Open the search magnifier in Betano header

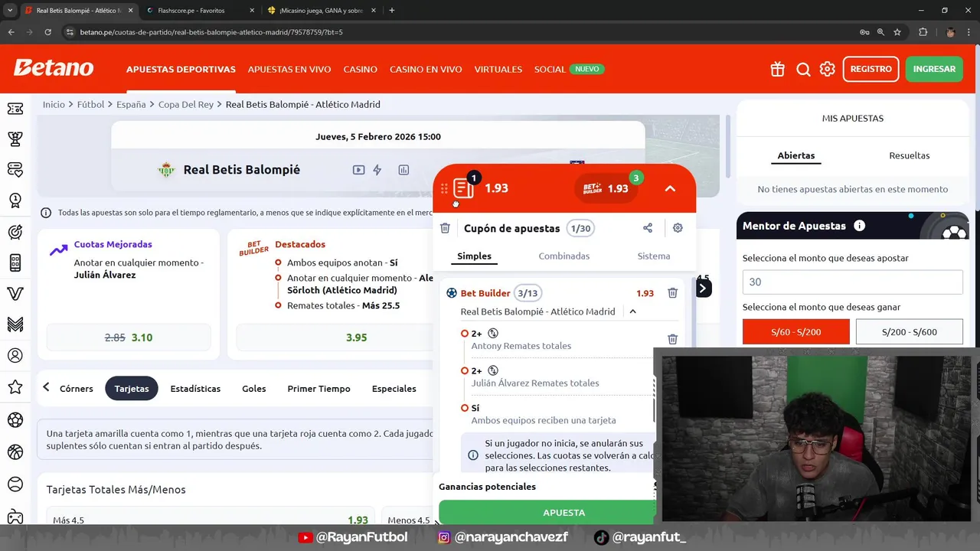click(x=803, y=69)
